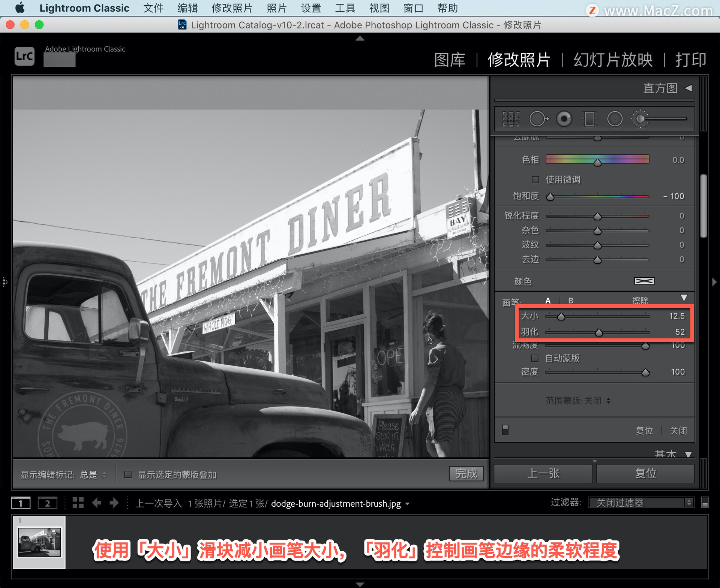
Task: Click the color swatch next to 颜色
Action: tap(644, 281)
